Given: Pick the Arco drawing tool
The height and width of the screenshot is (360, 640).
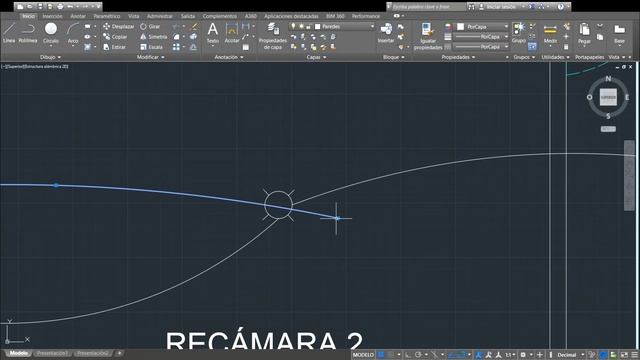Looking at the screenshot, I should pyautogui.click(x=73, y=33).
